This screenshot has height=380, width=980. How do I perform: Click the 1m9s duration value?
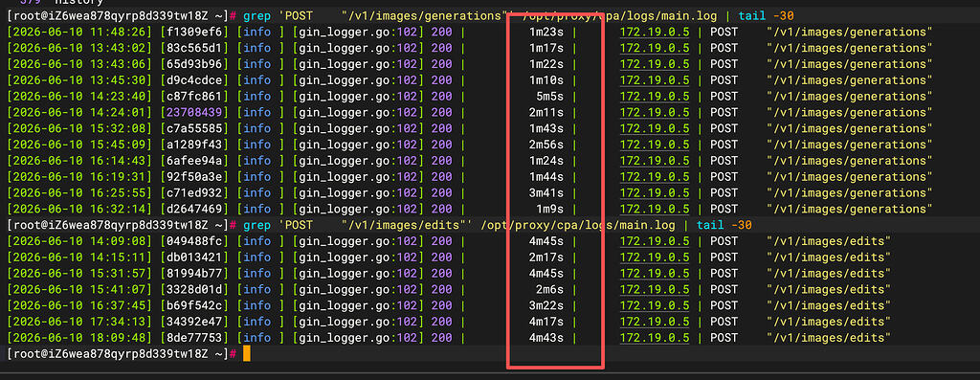[x=549, y=209]
